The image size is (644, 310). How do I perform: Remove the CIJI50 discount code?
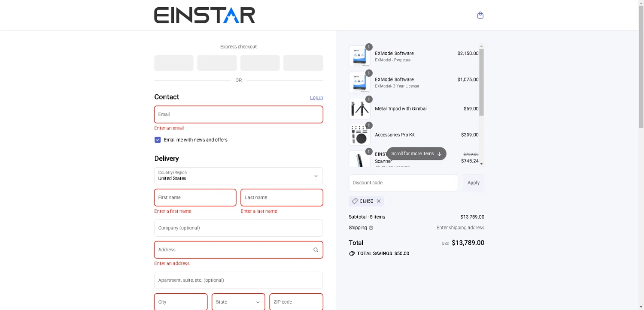tap(379, 201)
